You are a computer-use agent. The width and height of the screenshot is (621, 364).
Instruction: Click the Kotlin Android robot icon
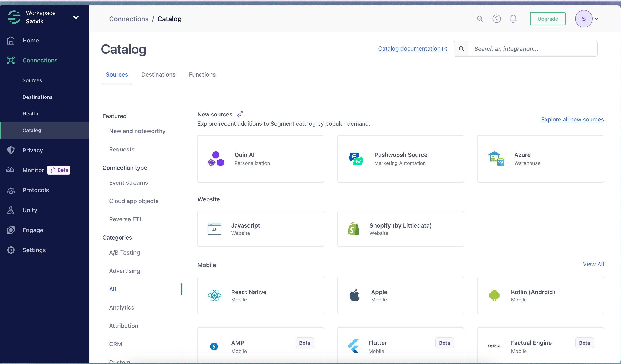point(494,295)
